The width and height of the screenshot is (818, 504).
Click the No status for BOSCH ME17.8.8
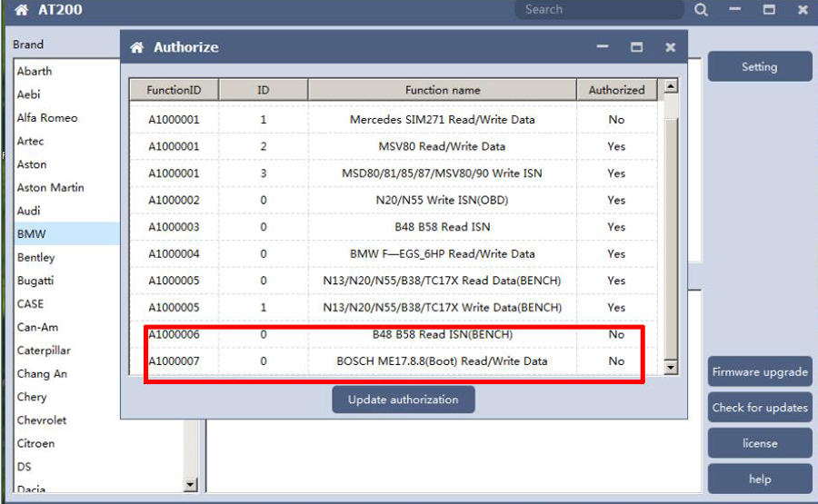tap(616, 361)
